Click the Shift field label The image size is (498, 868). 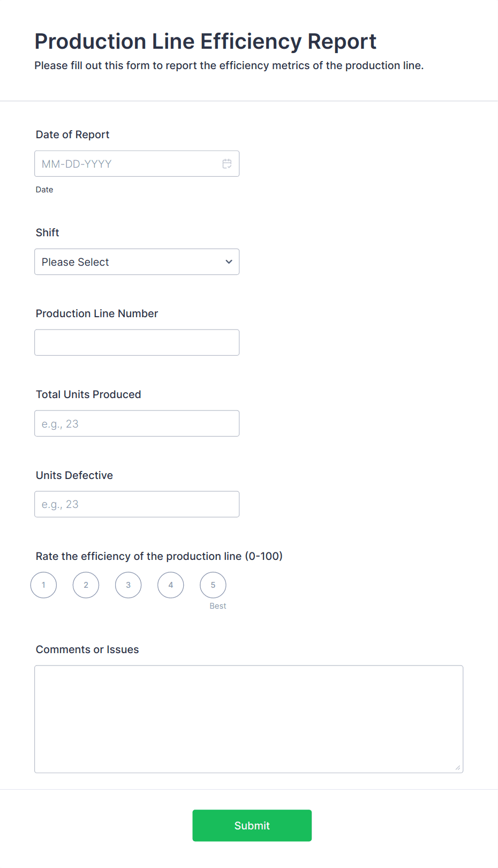[x=48, y=233]
